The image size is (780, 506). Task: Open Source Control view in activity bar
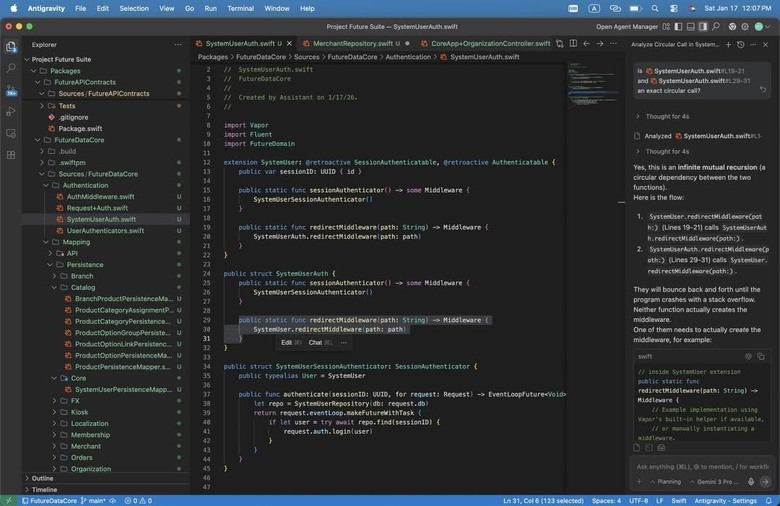[x=10, y=90]
